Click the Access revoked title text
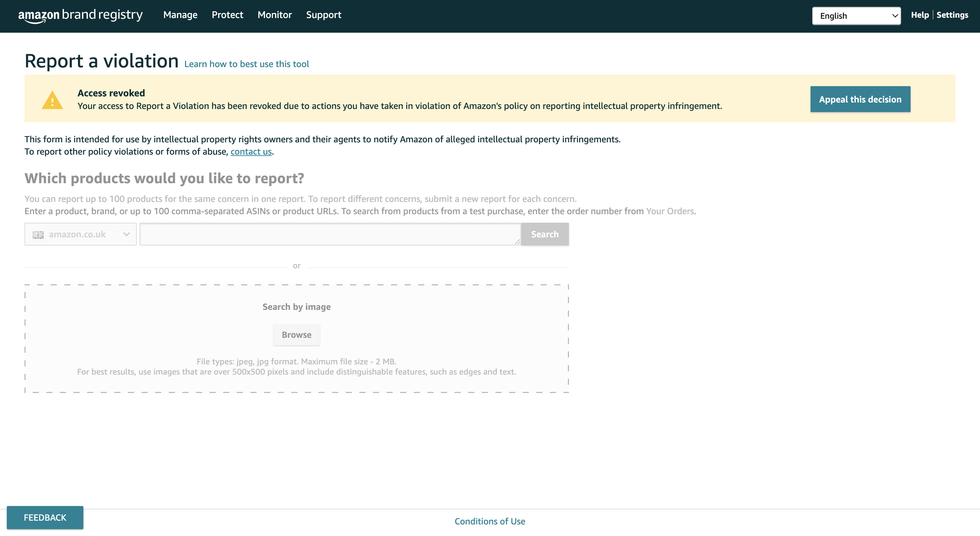This screenshot has height=536, width=980. pyautogui.click(x=111, y=93)
